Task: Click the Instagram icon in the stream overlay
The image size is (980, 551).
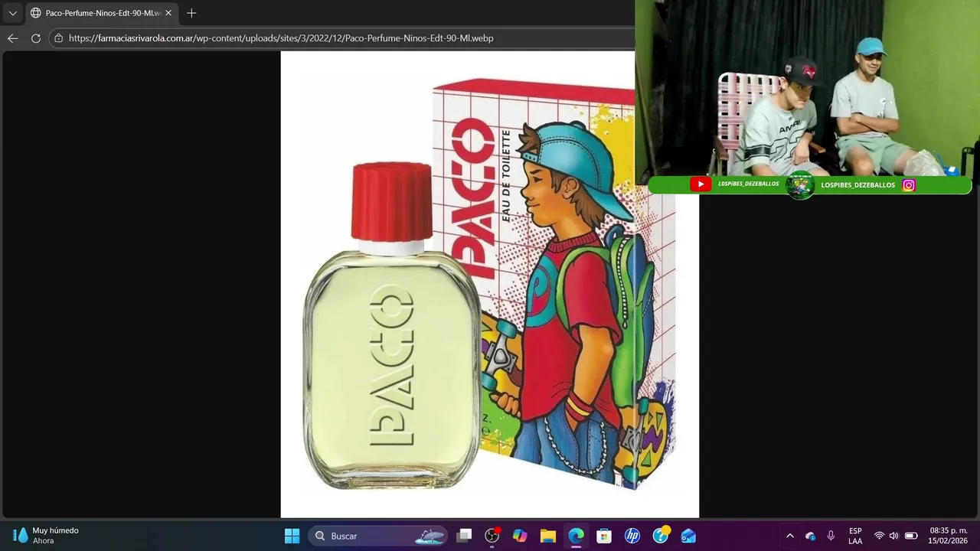Action: pos(909,185)
